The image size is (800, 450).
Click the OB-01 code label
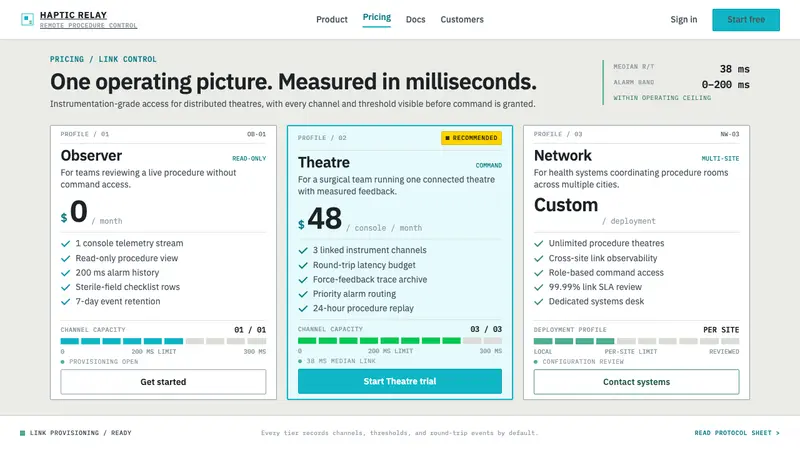(257, 134)
